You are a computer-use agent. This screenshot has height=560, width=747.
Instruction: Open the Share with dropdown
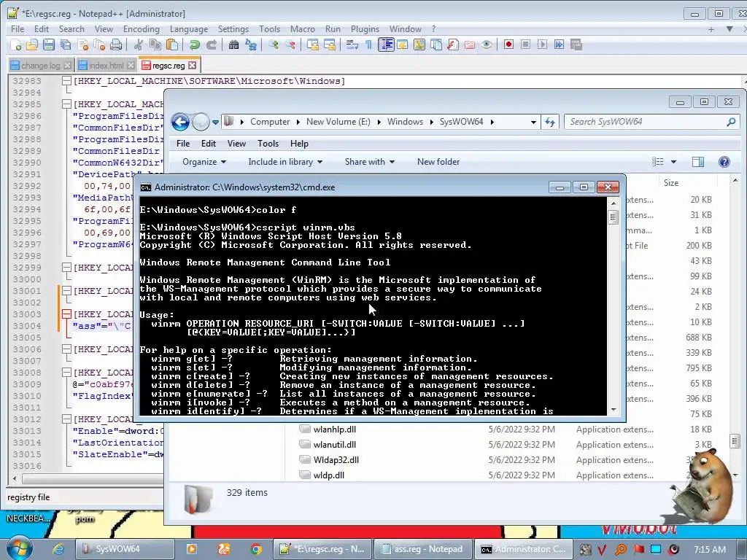(x=370, y=162)
